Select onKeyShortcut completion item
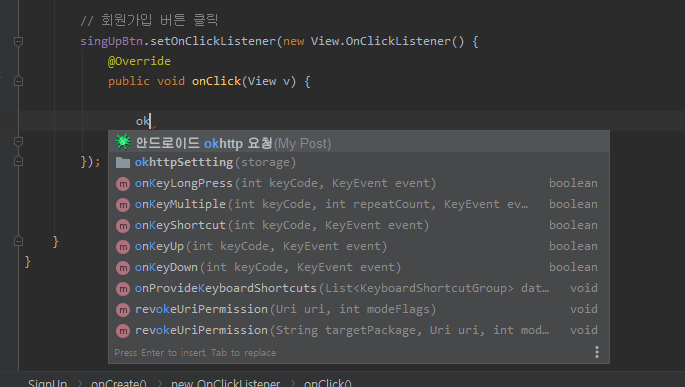685x387 pixels. point(359,225)
